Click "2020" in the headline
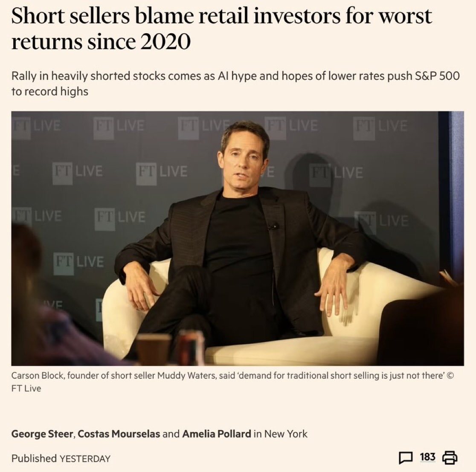This screenshot has height=472, width=476. pos(165,42)
